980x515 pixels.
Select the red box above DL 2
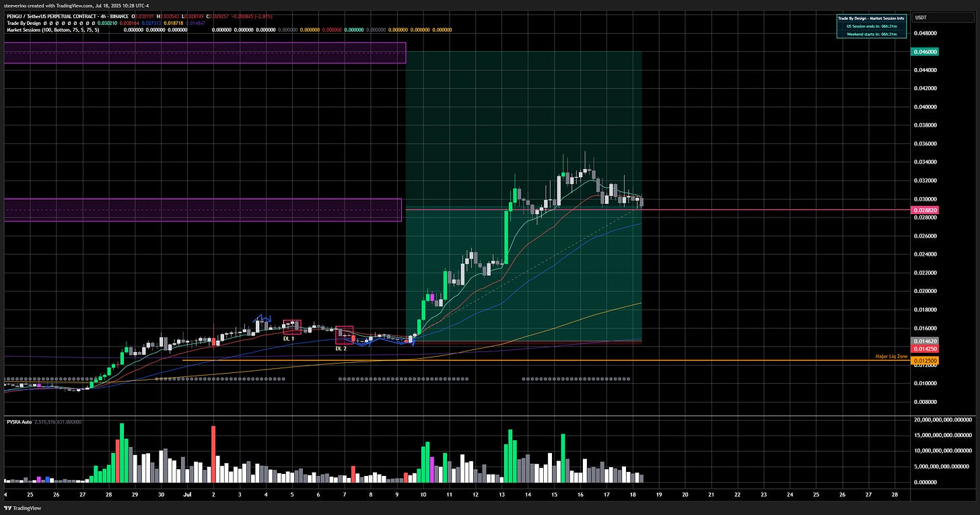pyautogui.click(x=344, y=335)
